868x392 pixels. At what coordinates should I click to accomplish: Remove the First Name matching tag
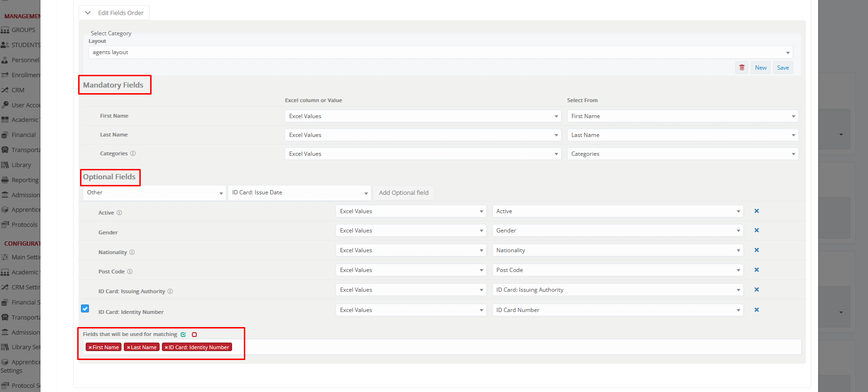(x=90, y=348)
